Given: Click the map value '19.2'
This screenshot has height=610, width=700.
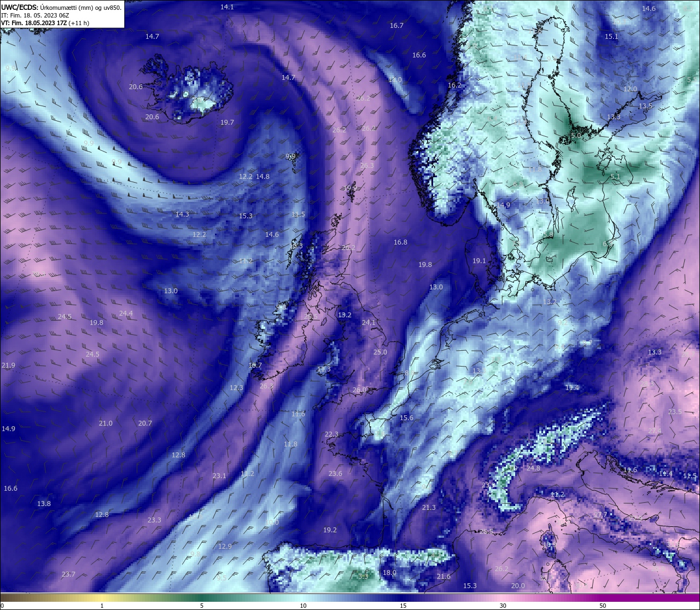Looking at the screenshot, I should (x=330, y=530).
